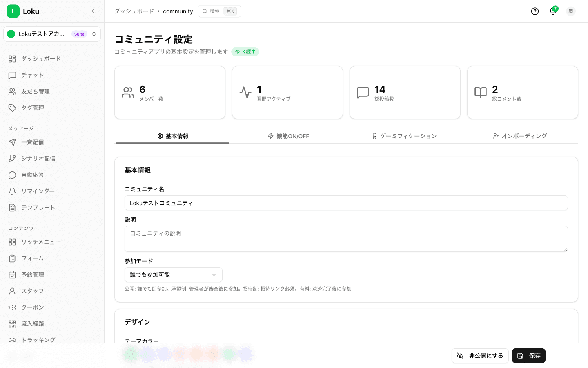
Task: Click the help question mark icon
Action: point(535,11)
